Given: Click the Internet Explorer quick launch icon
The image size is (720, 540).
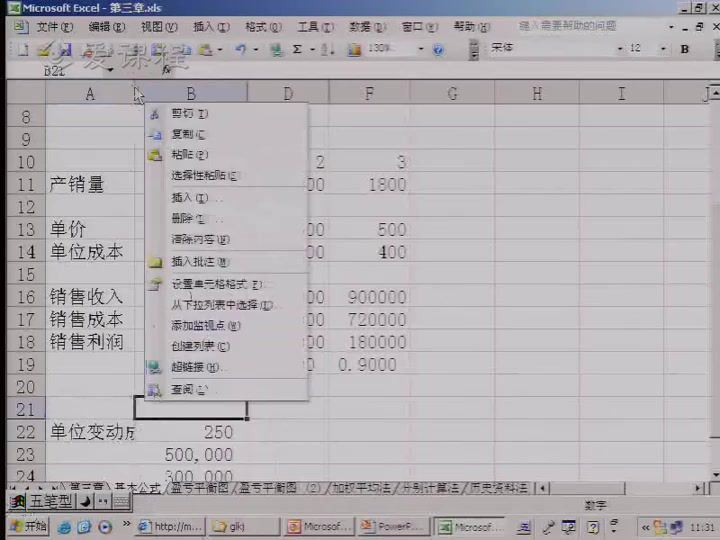Looking at the screenshot, I should pos(64,526).
